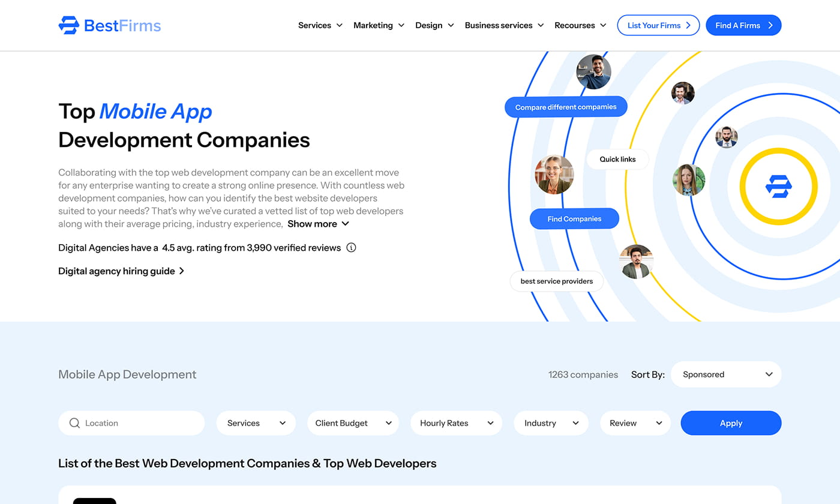Click the BestFirms emblem inside yellow ring
Viewport: 840px width, 504px height.
click(x=778, y=187)
